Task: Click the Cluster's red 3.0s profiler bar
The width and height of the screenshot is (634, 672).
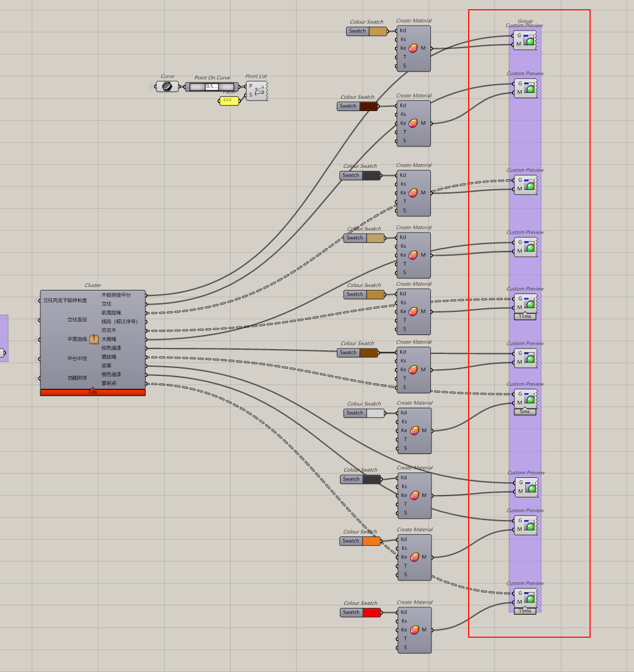Action: pyautogui.click(x=93, y=392)
